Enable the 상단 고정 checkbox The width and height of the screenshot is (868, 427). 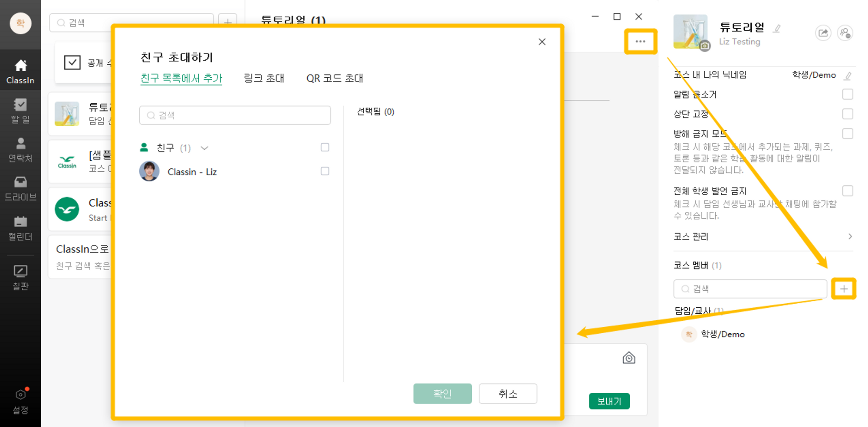(x=848, y=114)
